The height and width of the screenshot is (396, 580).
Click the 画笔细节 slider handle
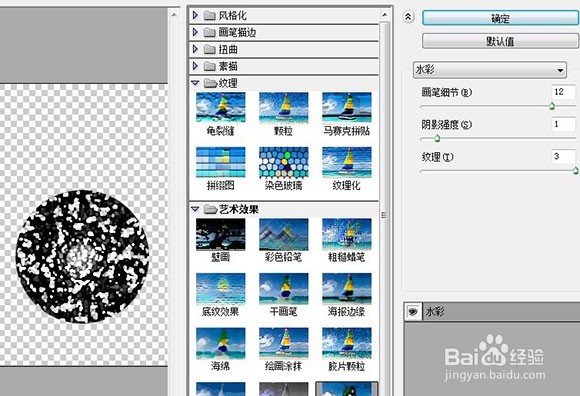tap(552, 106)
